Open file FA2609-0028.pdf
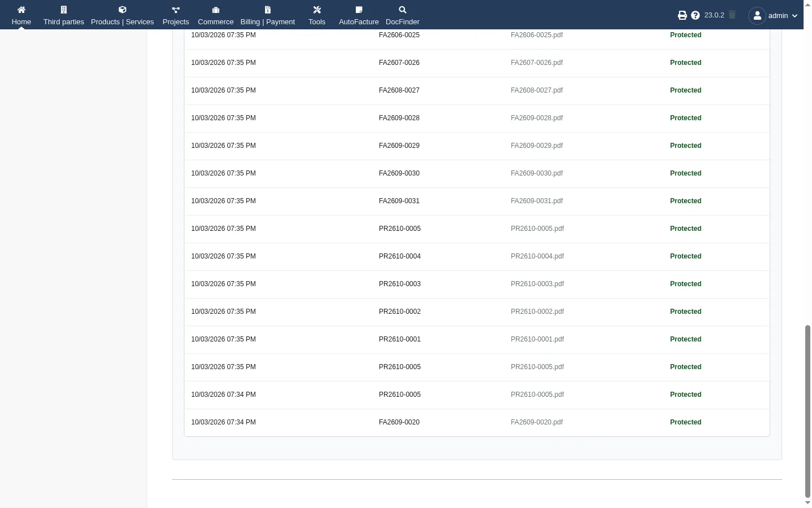 pos(537,118)
